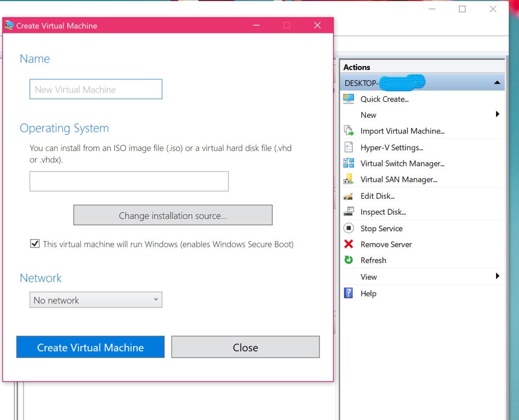519x420 pixels.
Task: Minimize the Create Virtual Machine dialog
Action: click(256, 26)
